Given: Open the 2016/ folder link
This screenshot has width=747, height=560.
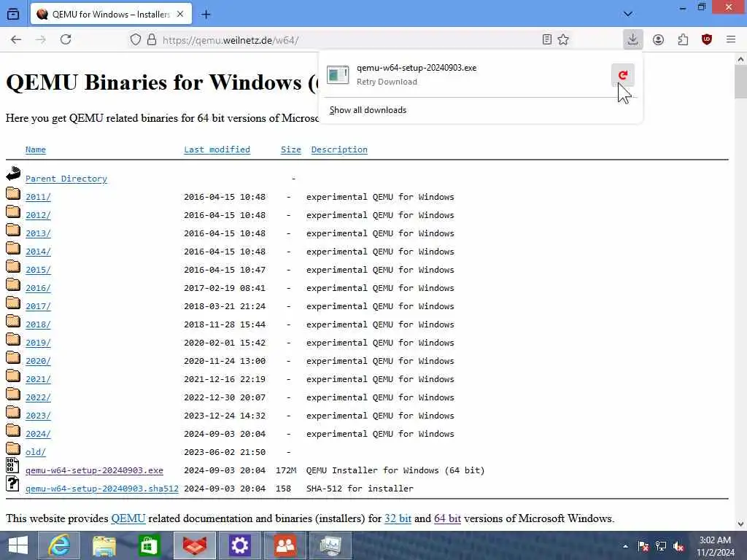Looking at the screenshot, I should (38, 288).
